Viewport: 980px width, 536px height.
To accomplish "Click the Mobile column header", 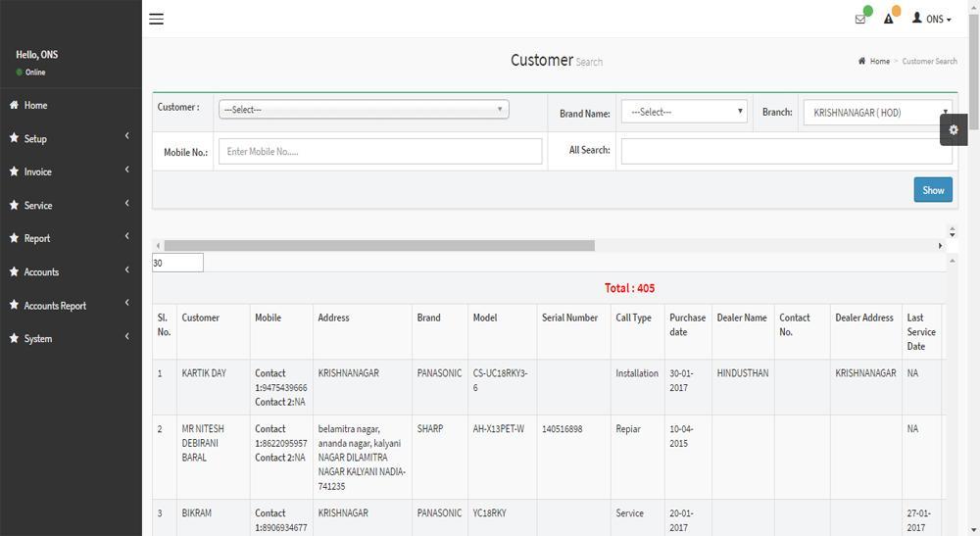I will (268, 317).
